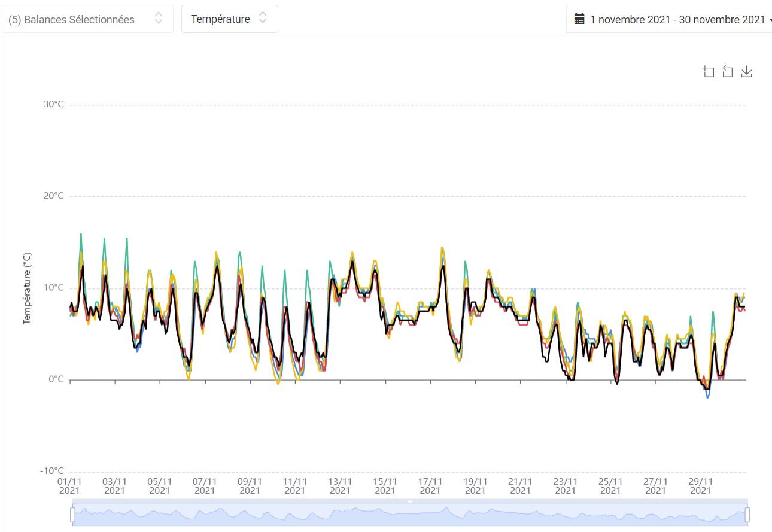Activate the chart area zoom tool

(709, 72)
